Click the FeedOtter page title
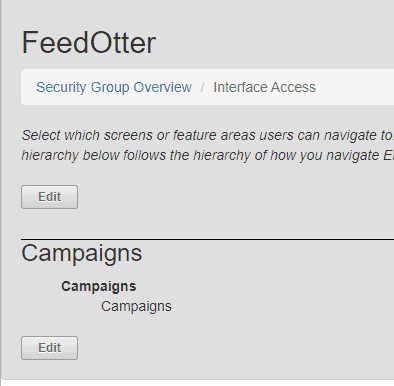Viewport: 394px width, 386px height. (x=89, y=42)
